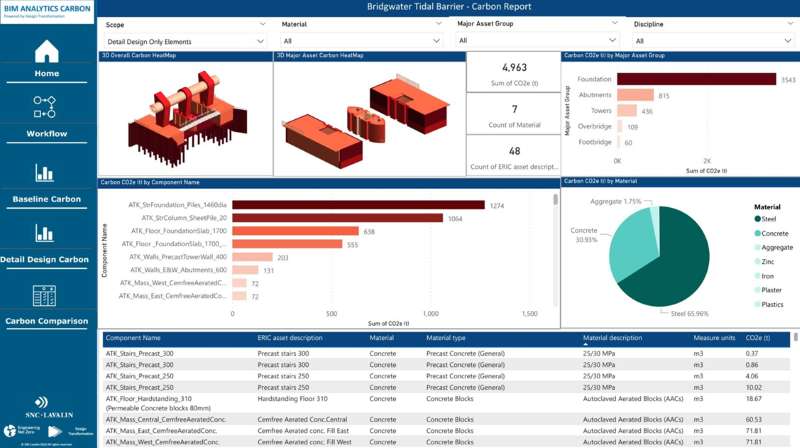This screenshot has width=800, height=448.
Task: Select the Foundation bar in Major Asset Group chart
Action: (x=696, y=79)
